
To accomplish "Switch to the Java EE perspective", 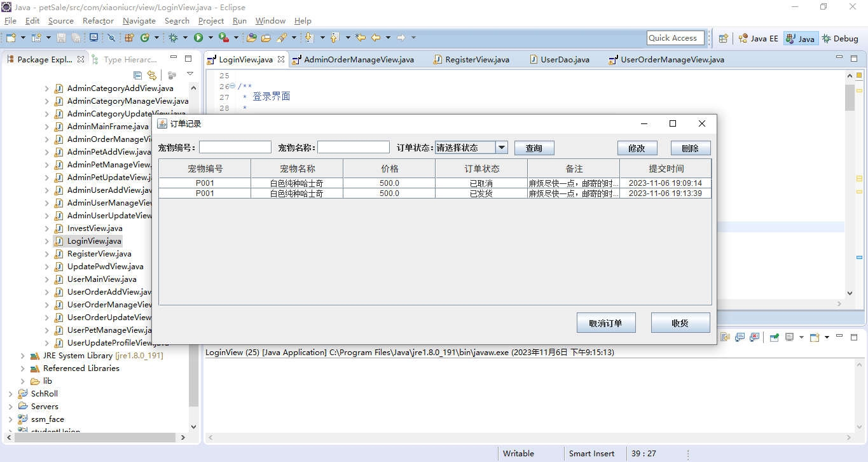I will pyautogui.click(x=758, y=38).
